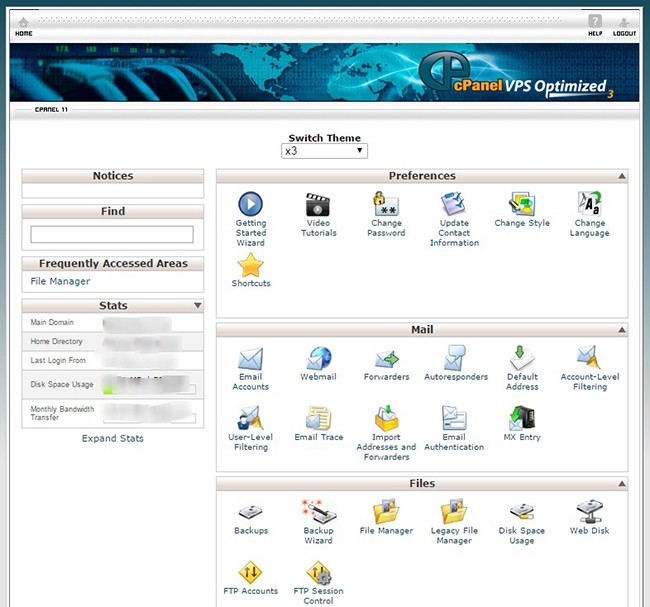Open Help in top bar
This screenshot has width=650, height=607.
(x=595, y=25)
